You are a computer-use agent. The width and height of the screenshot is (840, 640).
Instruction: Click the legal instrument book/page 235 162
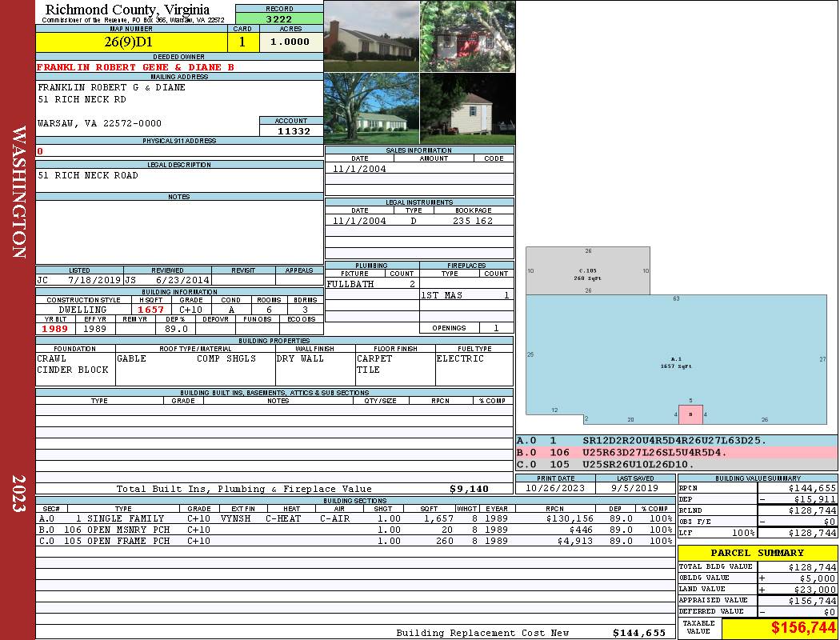point(472,221)
